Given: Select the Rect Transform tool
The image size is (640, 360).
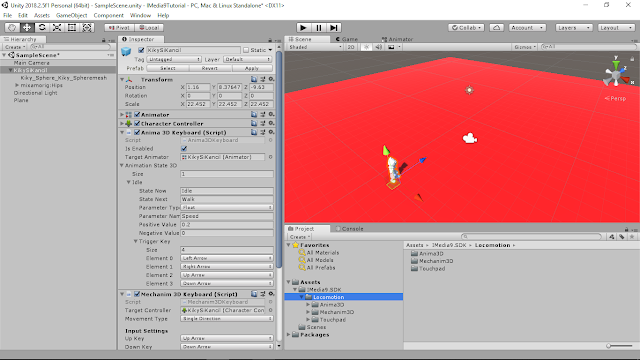Looking at the screenshot, I should pos(72,28).
